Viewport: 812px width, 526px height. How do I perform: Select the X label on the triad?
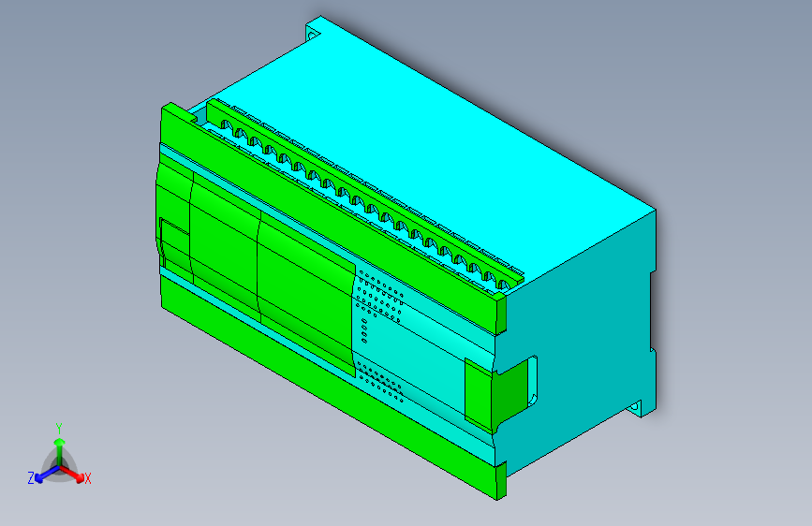(88, 478)
